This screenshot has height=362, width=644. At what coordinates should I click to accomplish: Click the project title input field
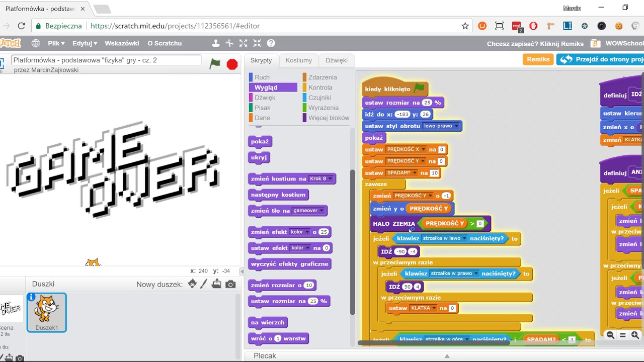click(106, 60)
